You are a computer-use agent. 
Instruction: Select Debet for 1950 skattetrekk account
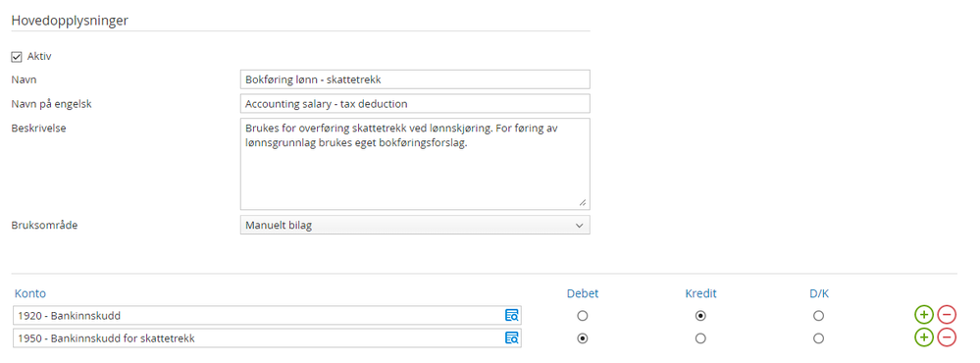pos(583,338)
